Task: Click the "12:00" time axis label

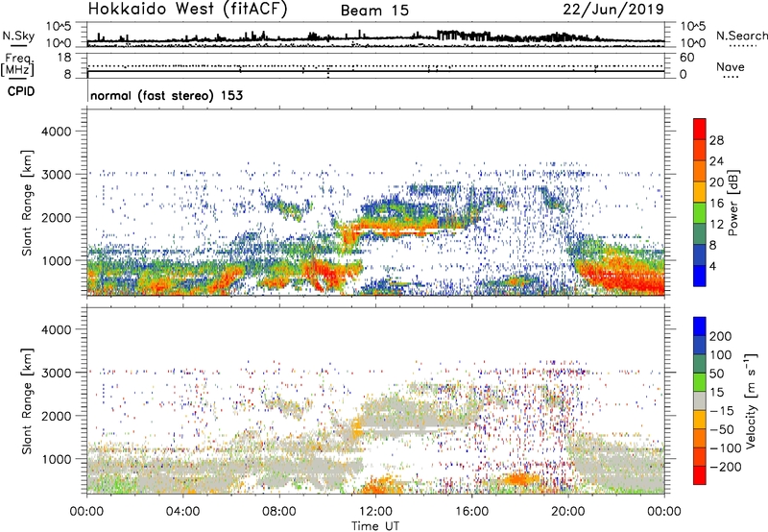Action: click(375, 512)
